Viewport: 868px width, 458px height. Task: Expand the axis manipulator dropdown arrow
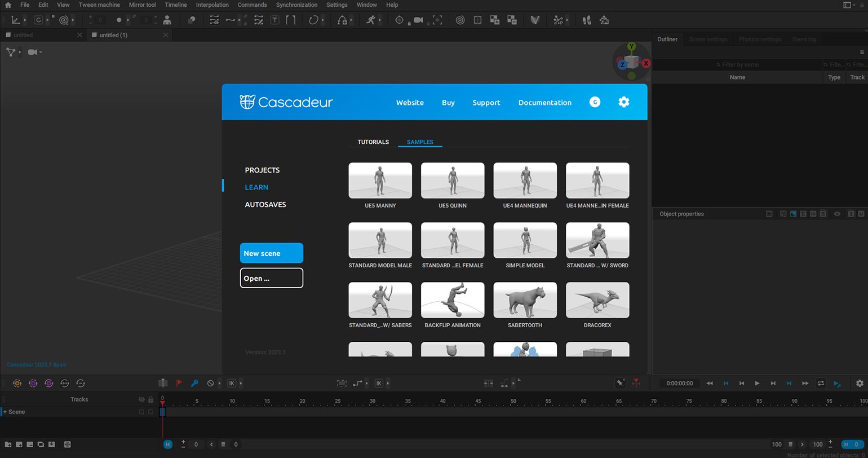point(25,20)
